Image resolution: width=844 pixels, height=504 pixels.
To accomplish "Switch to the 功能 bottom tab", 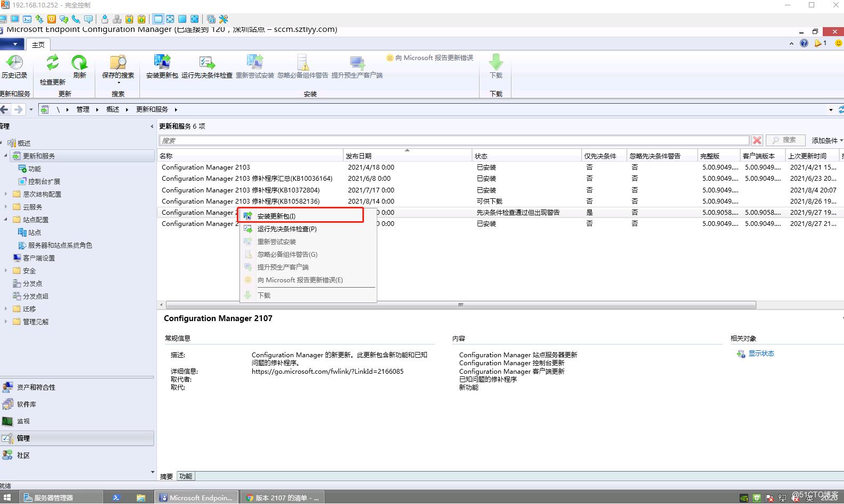I will point(186,476).
